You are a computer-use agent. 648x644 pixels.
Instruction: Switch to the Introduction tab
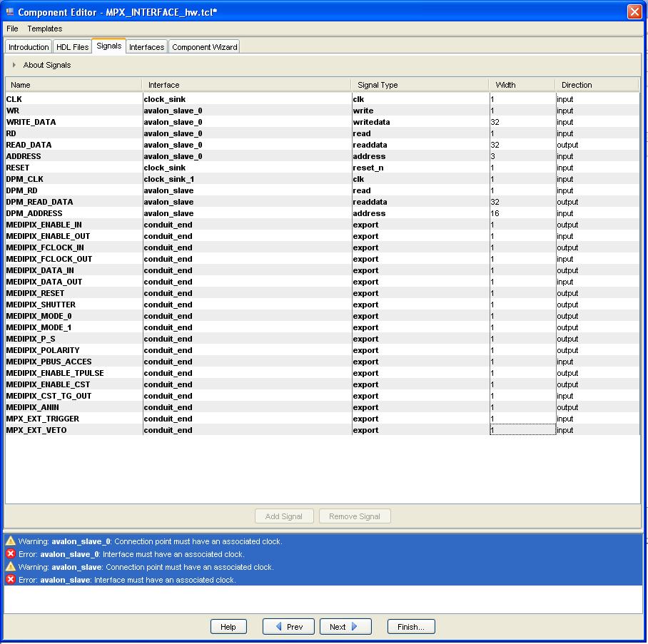click(x=29, y=46)
